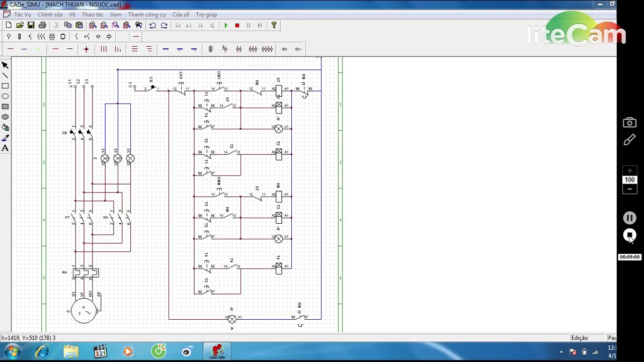Stop the simulation with the red square icon

click(237, 25)
